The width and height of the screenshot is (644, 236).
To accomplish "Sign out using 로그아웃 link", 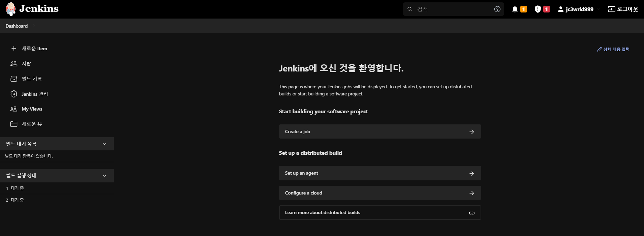I will coord(627,9).
